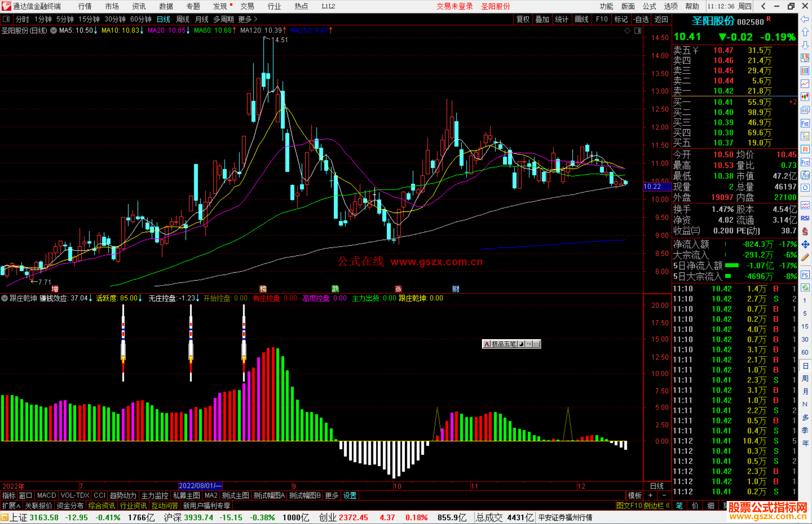812x524 pixels.
Task: Toggle 跟庄乾坤 indicator circle button
Action: tap(5, 298)
